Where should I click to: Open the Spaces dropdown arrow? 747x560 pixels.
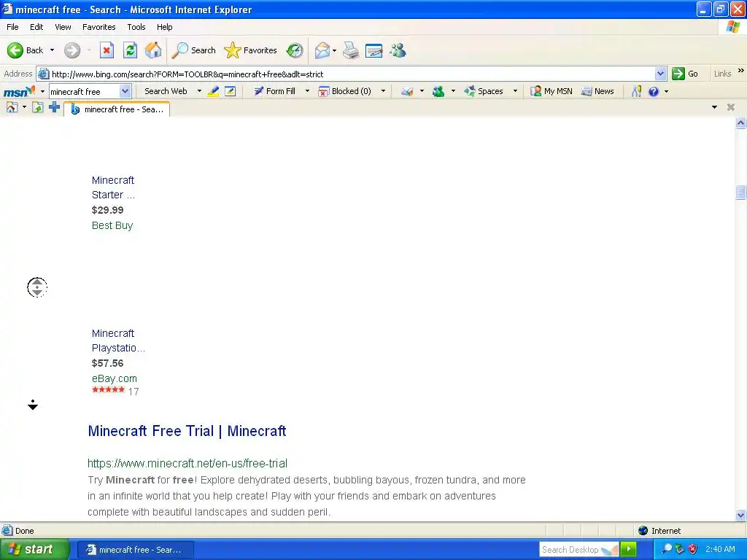pos(515,91)
